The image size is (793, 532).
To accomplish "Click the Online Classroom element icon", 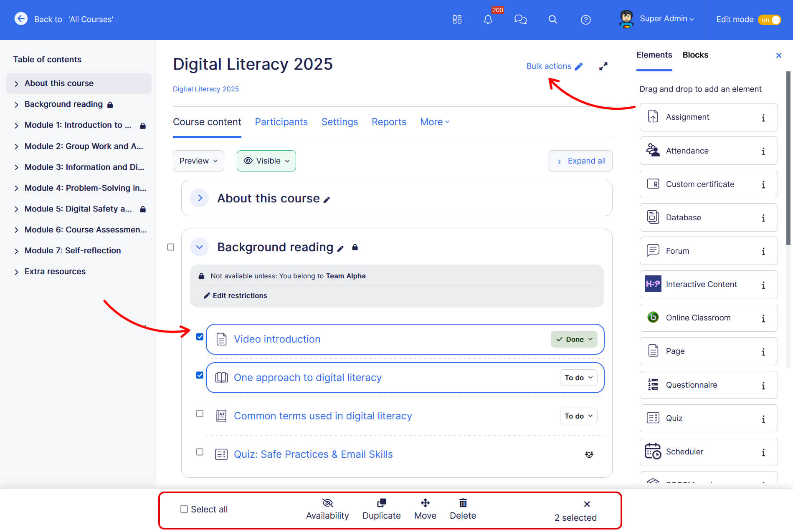I will coord(653,318).
